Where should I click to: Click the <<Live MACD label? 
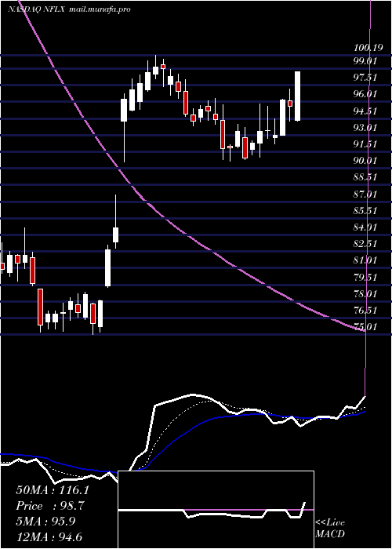[x=330, y=528]
